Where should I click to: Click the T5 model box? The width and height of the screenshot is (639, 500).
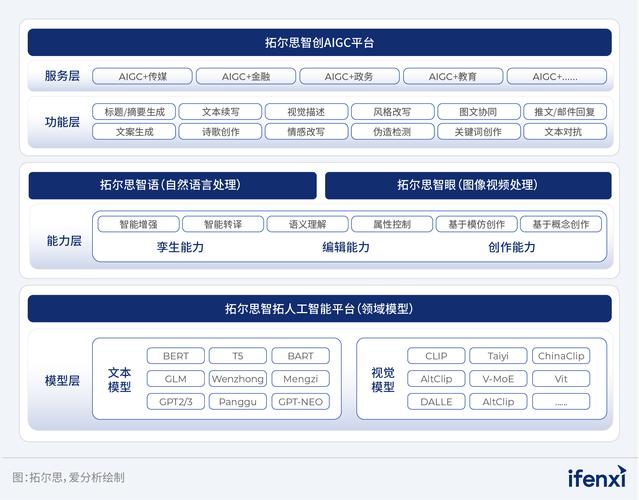point(238,356)
